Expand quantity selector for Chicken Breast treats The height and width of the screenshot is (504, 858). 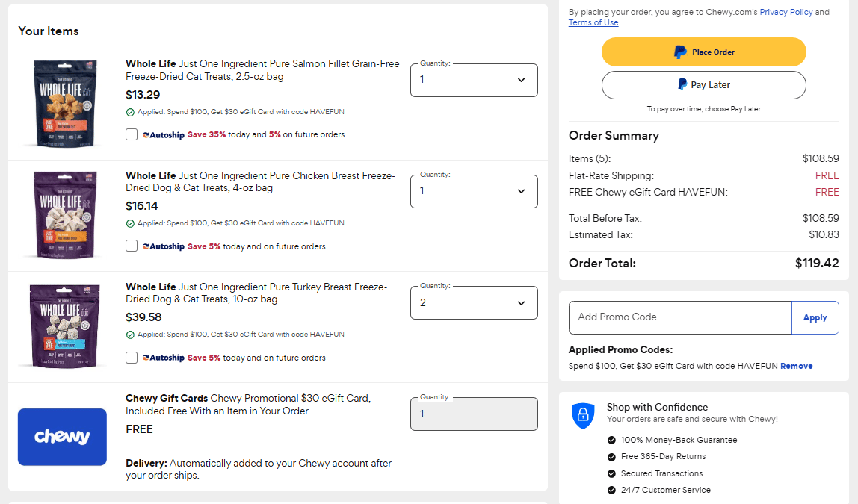pyautogui.click(x=474, y=191)
